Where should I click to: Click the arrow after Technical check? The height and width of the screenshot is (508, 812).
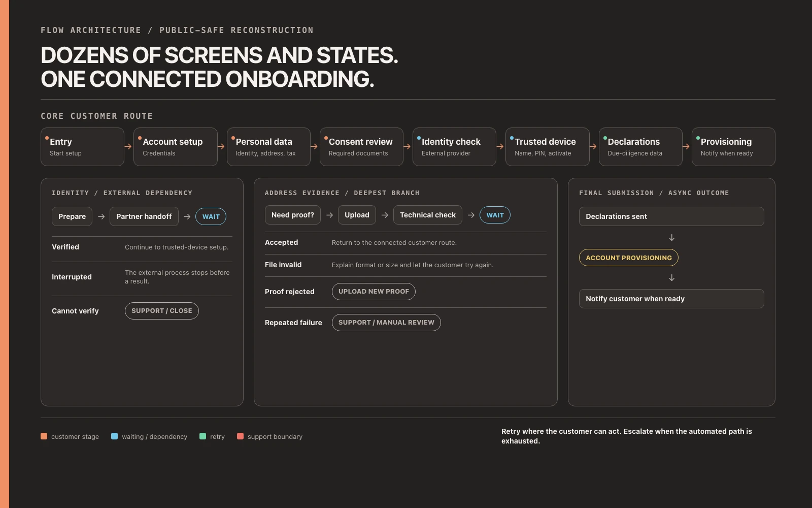[x=471, y=215]
